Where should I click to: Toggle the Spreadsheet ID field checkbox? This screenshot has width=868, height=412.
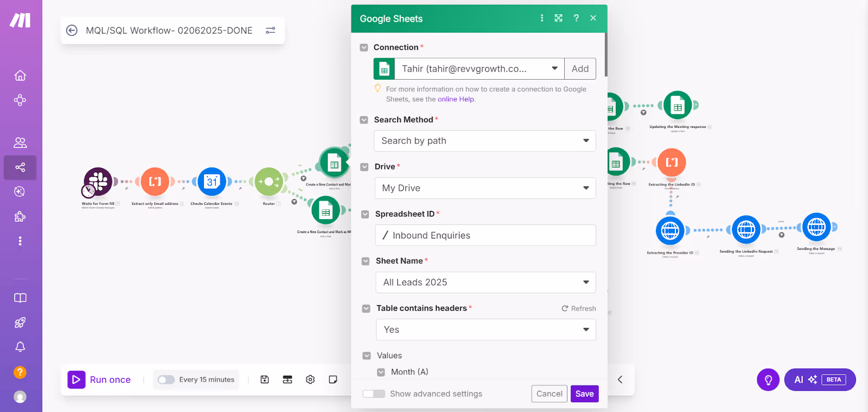click(x=365, y=214)
